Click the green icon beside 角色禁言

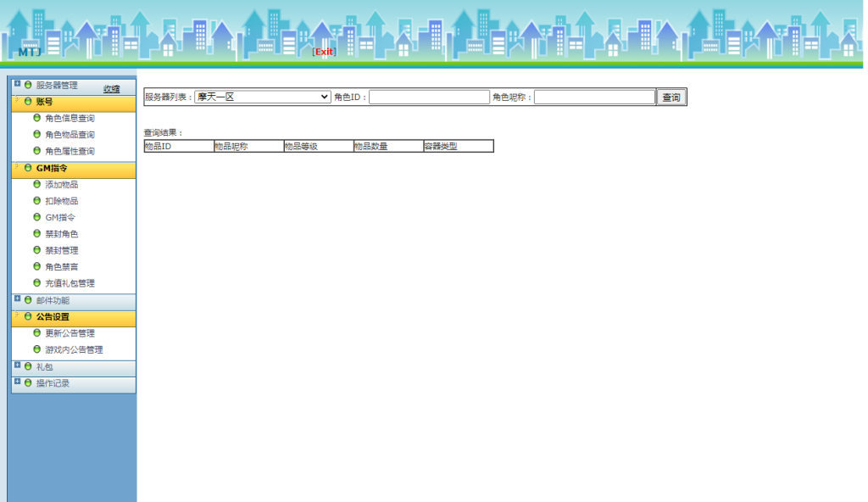[x=36, y=266]
